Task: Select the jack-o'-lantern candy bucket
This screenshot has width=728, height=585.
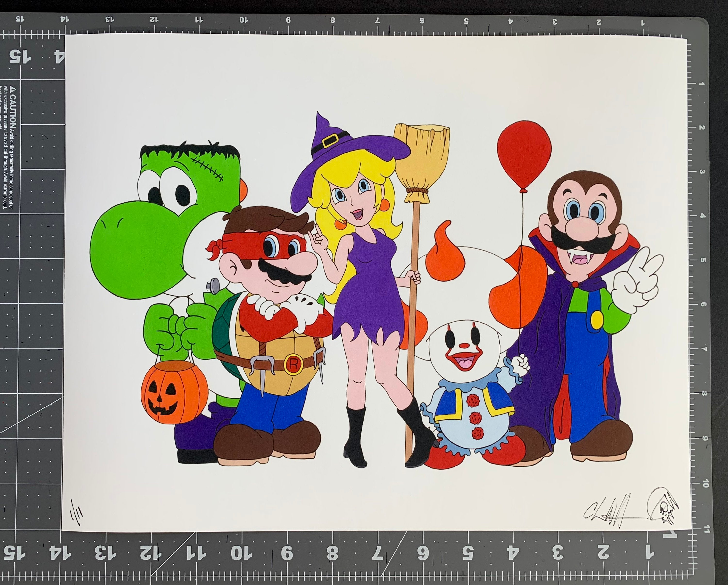Action: point(174,392)
